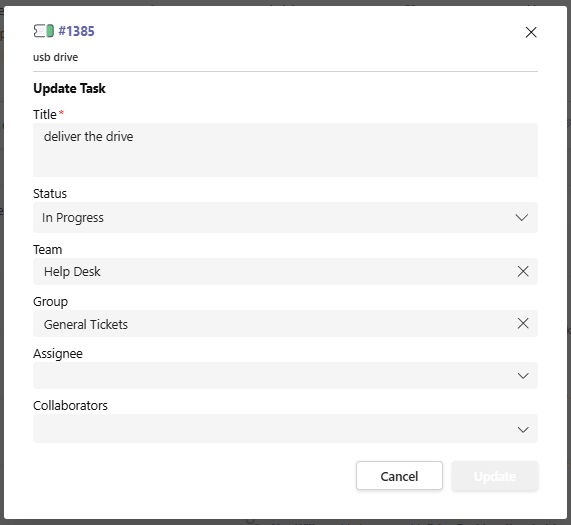Select the 'deliver the drive' title text
The width and height of the screenshot is (571, 525).
click(88, 137)
